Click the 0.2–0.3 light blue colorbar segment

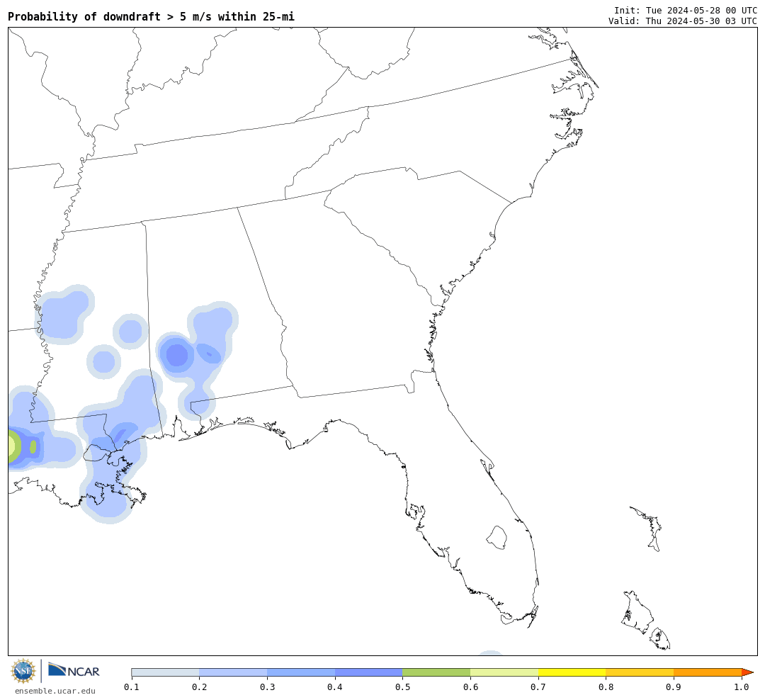(233, 672)
